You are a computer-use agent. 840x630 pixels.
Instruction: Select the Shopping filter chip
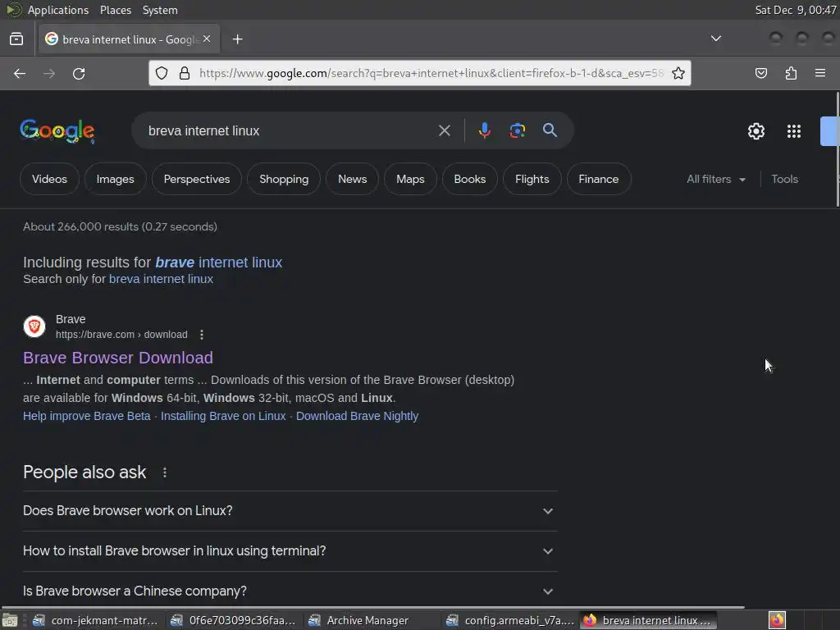(284, 180)
